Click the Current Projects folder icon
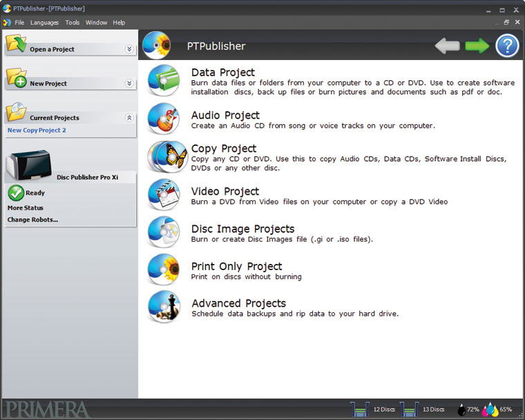Viewport: 525px width, 420px height. (x=16, y=112)
